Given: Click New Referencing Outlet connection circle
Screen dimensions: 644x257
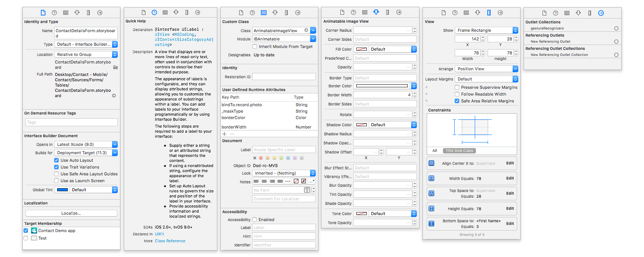Looking at the screenshot, I should tap(616, 42).
